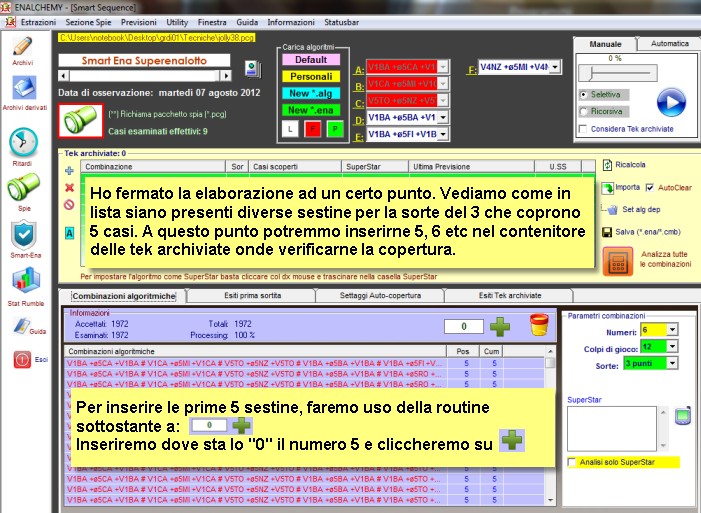Open the Smart-Ena shield icon
The height and width of the screenshot is (513, 701).
[x=24, y=234]
